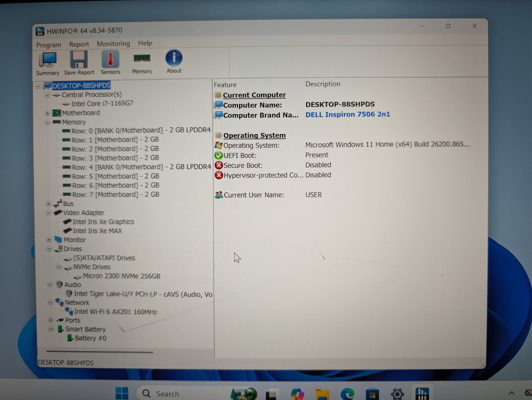The width and height of the screenshot is (532, 400).
Task: Collapse the Memory tree node
Action: (48, 122)
